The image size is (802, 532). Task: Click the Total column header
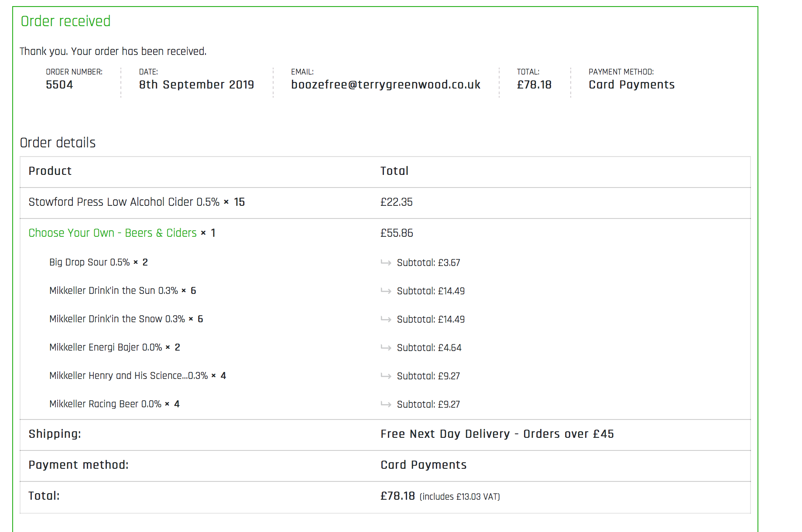394,171
